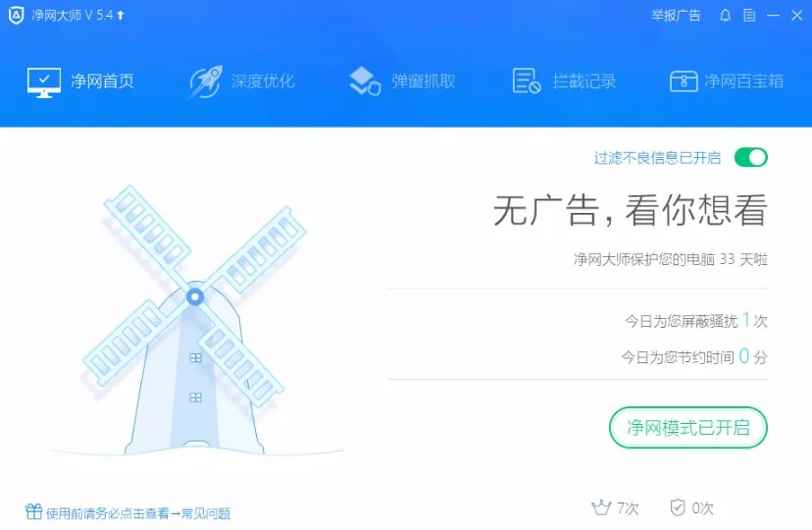812x530 pixels.
Task: Click the 净网模式已开启 button
Action: (x=688, y=427)
